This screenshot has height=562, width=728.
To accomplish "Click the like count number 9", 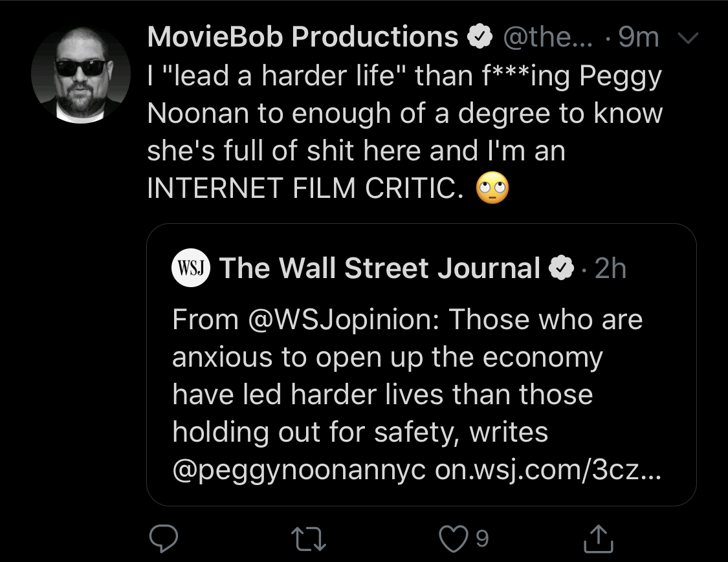I will [482, 538].
